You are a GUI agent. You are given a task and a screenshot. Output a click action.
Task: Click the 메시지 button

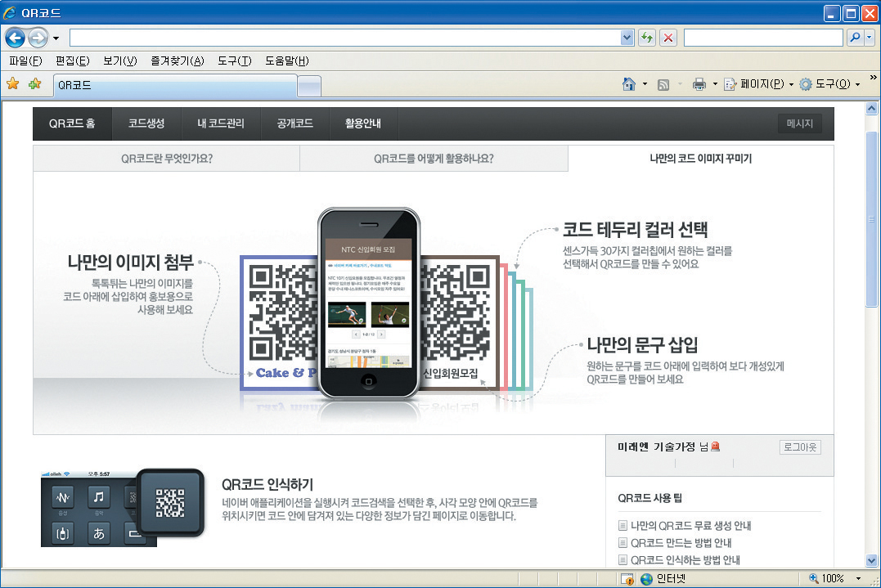click(799, 123)
